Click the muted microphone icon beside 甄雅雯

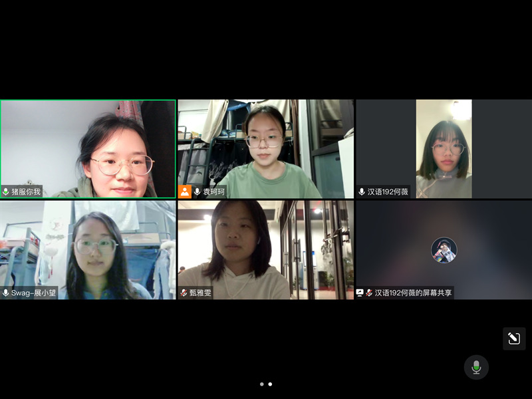pos(184,293)
